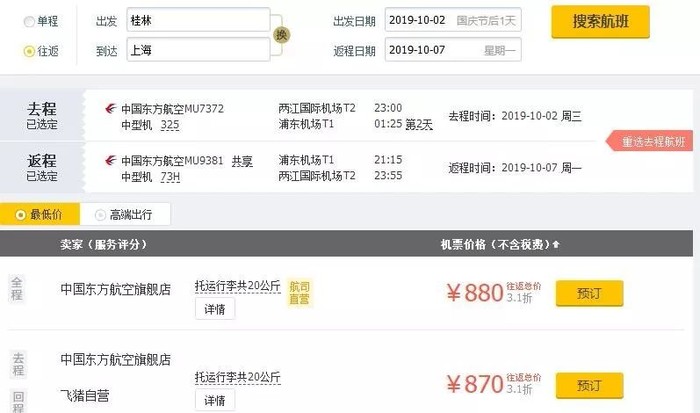The image size is (700, 413).
Task: Select the 往返 round-trip radio button
Action: (x=28, y=51)
